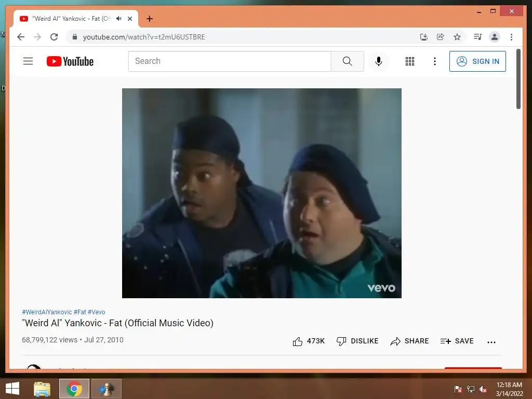
Task: Open the #WeirdAlYankovic hashtag link
Action: coord(47,312)
